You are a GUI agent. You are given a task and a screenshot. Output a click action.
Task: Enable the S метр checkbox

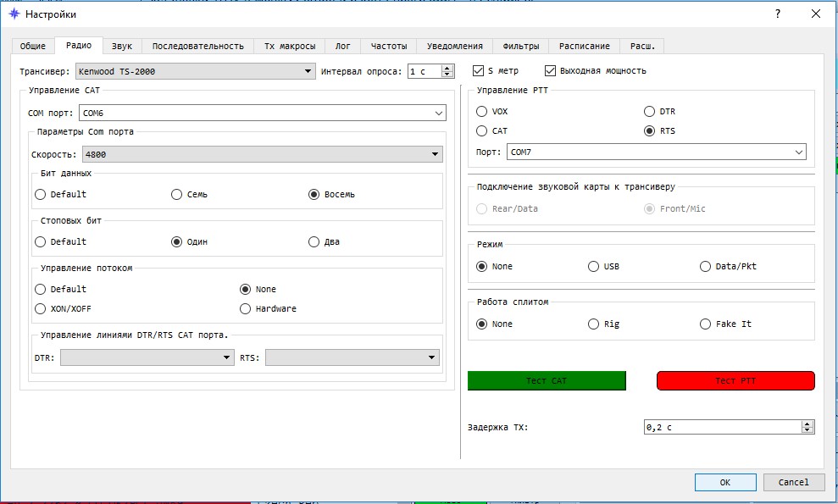[479, 71]
